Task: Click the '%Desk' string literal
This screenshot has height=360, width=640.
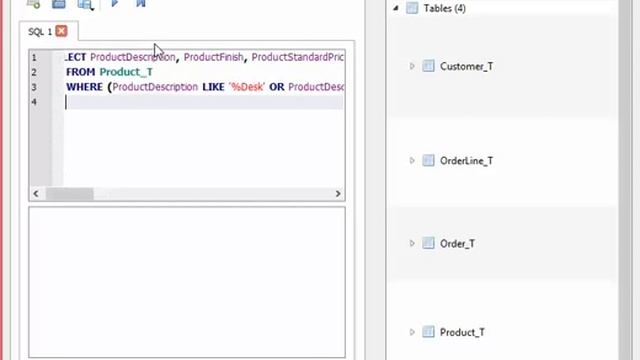Action: point(247,87)
